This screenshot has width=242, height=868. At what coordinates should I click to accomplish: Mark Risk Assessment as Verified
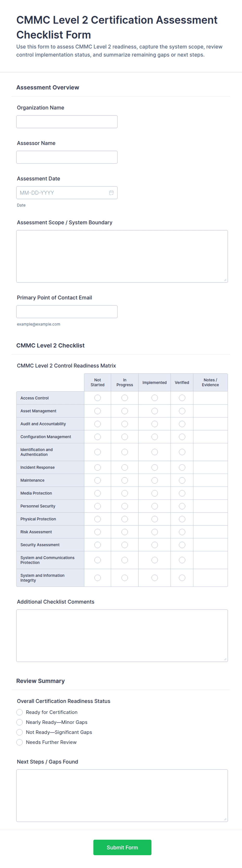[182, 532]
